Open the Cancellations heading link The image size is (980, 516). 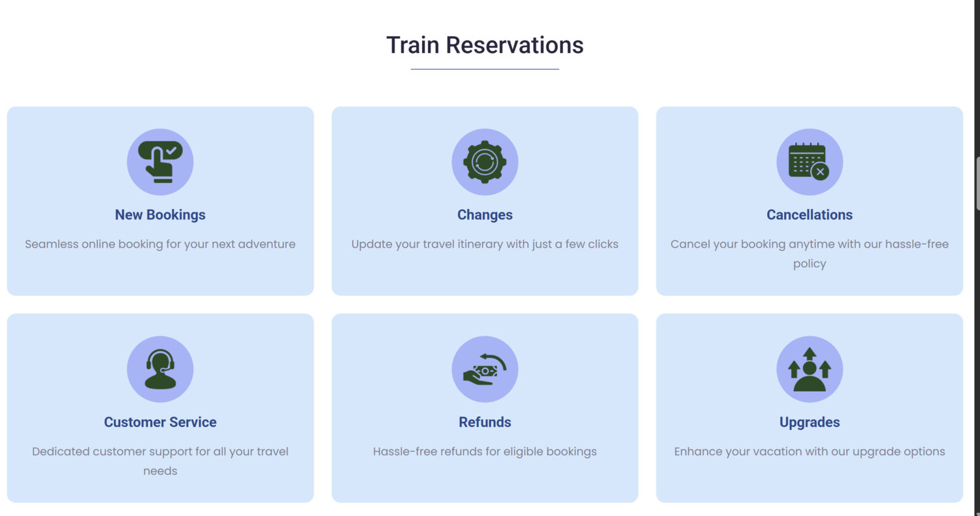(x=809, y=215)
